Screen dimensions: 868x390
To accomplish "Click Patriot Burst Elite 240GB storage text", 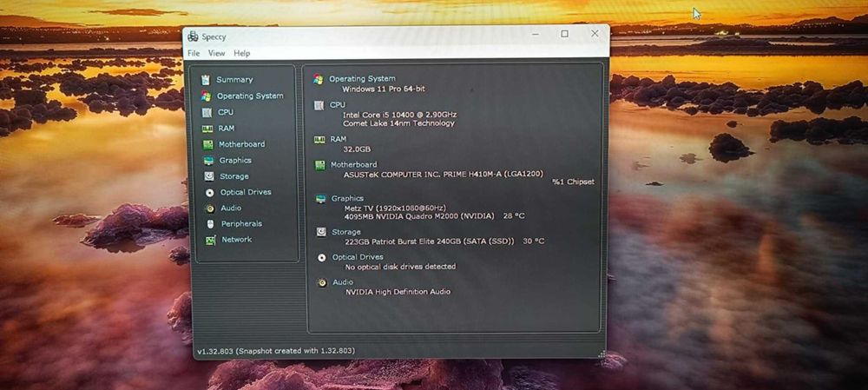I will pyautogui.click(x=430, y=241).
